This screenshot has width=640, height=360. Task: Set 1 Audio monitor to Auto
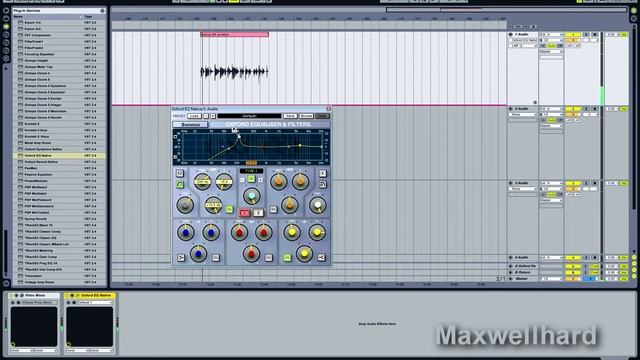(551, 46)
